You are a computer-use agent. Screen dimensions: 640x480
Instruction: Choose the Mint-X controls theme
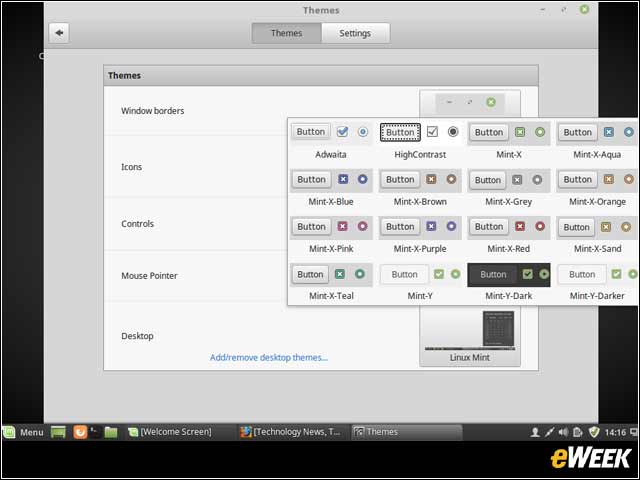point(509,132)
